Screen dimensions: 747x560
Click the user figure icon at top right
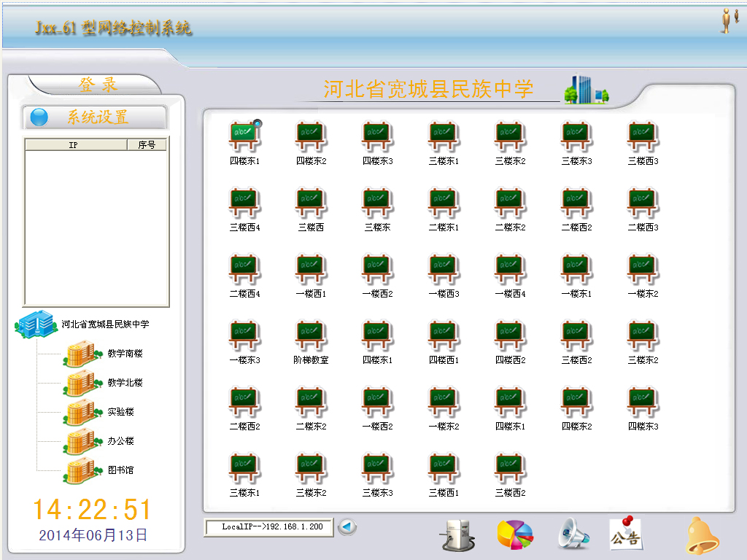726,20
